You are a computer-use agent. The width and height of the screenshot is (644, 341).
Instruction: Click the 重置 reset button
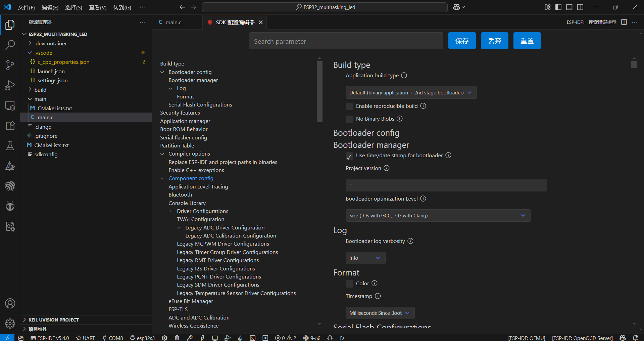527,41
